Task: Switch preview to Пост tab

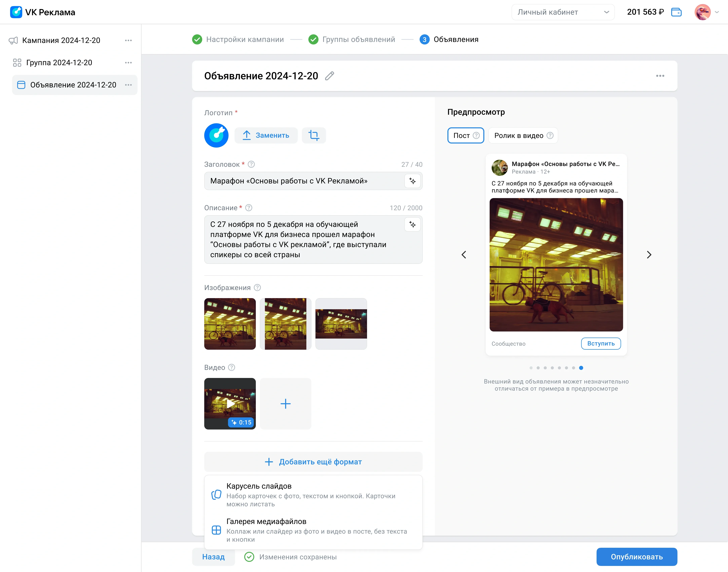Action: pyautogui.click(x=466, y=135)
